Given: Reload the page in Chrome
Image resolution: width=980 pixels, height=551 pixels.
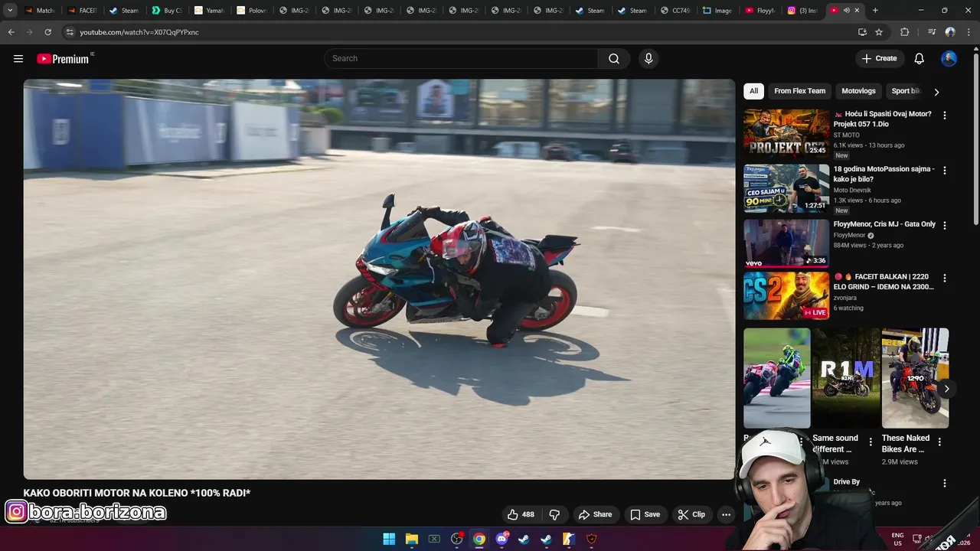Looking at the screenshot, I should [x=47, y=32].
